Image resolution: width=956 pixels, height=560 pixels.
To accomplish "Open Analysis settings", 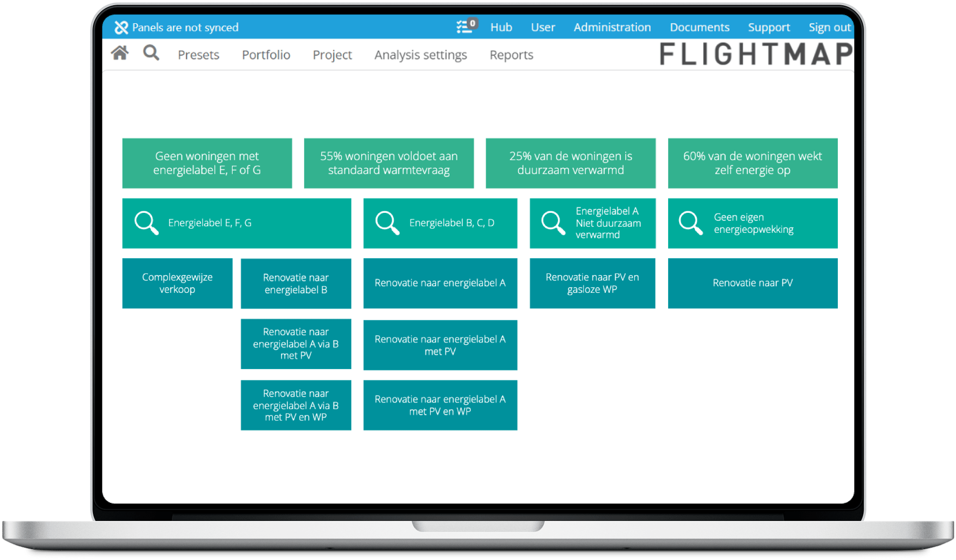I will pyautogui.click(x=420, y=55).
